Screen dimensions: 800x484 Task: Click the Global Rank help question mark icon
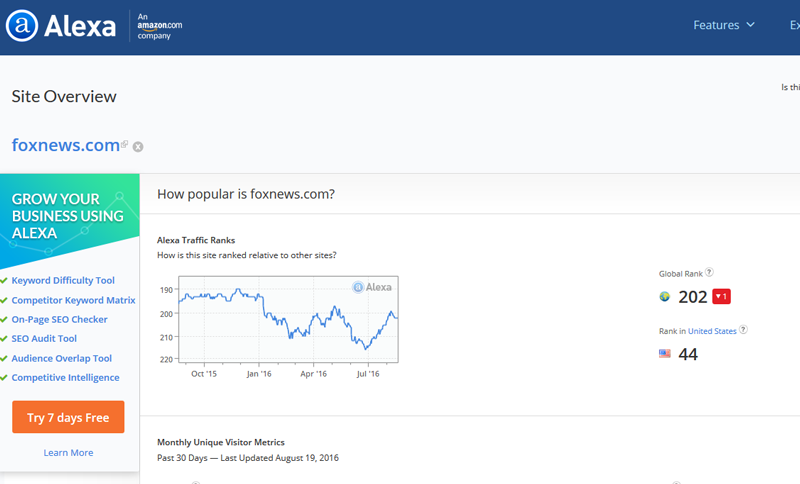[709, 272]
